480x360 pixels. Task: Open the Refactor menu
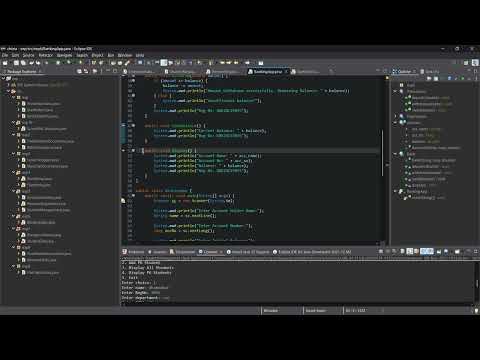[46, 55]
